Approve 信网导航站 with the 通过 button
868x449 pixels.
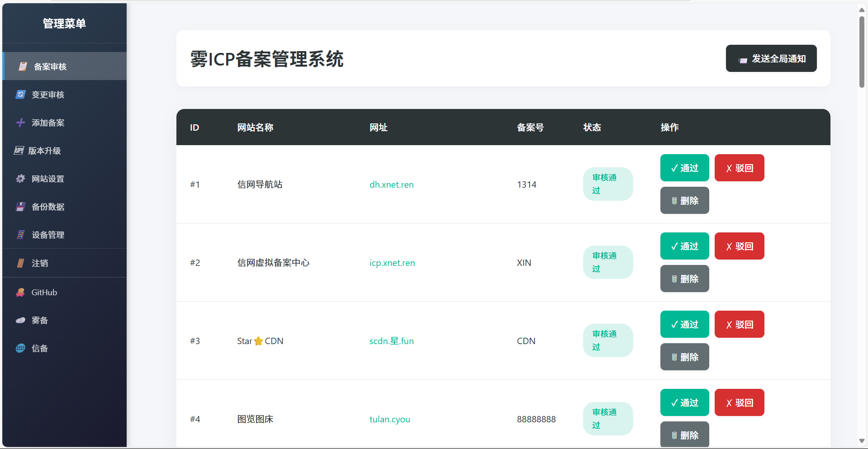[x=684, y=168]
